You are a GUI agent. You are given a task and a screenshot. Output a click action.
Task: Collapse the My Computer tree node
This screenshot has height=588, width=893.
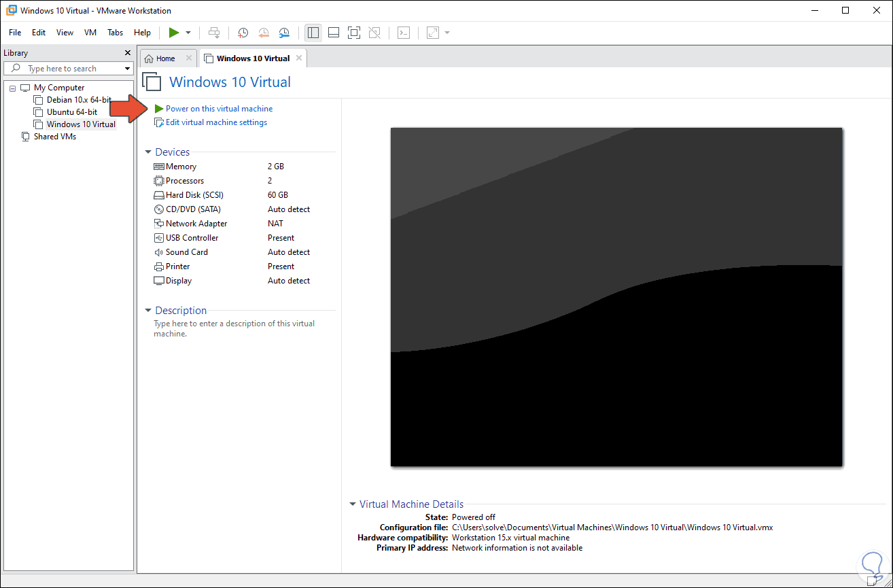click(x=12, y=88)
